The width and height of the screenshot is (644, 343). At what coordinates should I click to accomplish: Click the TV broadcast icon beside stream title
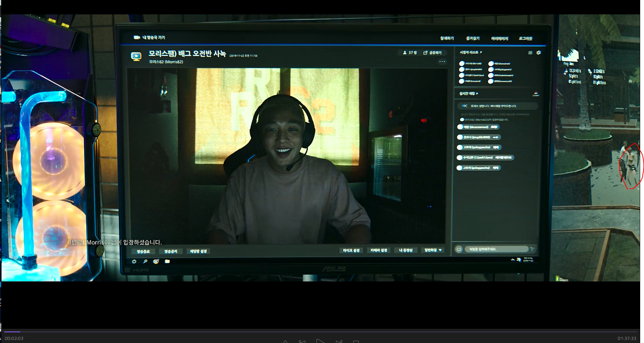(x=136, y=57)
